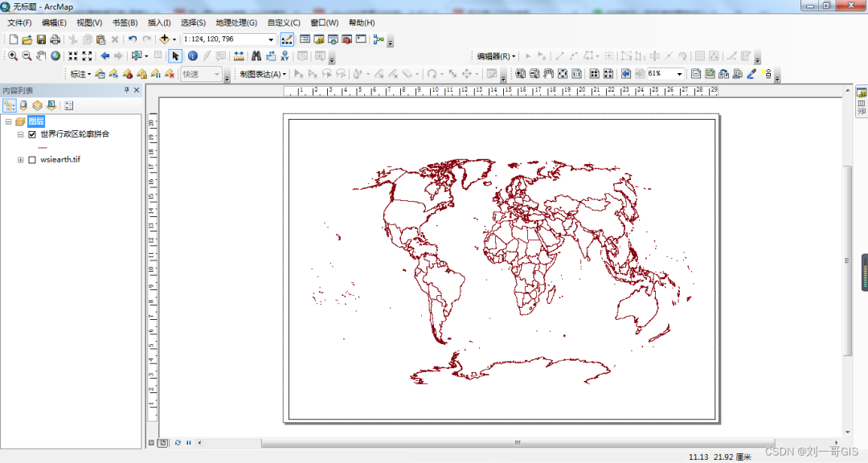Toggle List By Drawing Order view
This screenshot has height=463, width=868.
point(10,105)
